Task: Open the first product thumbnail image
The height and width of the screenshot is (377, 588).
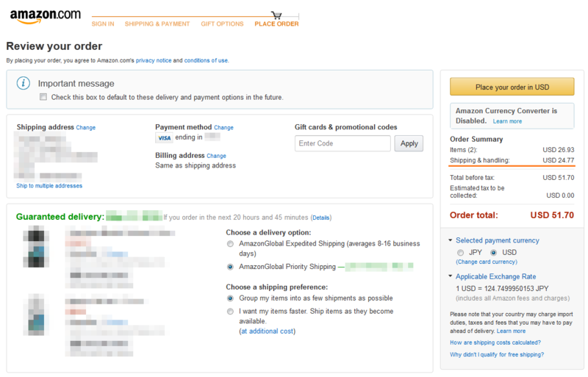Action: pyautogui.click(x=36, y=246)
